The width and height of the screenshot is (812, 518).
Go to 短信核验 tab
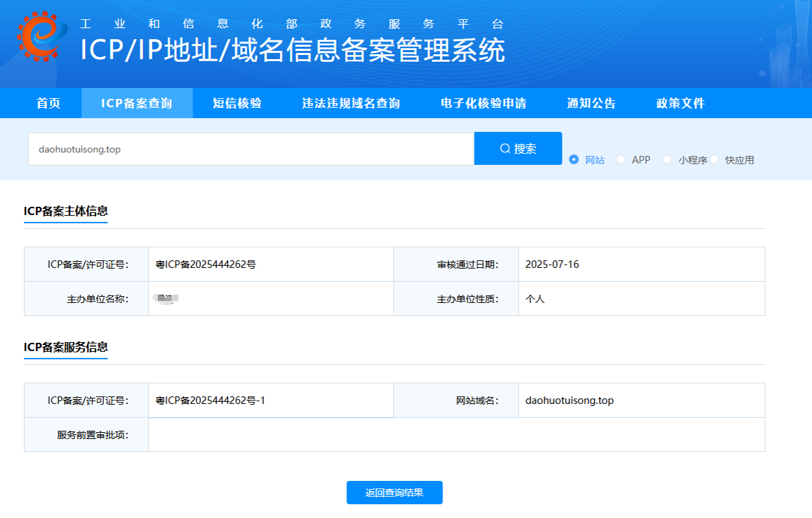237,103
